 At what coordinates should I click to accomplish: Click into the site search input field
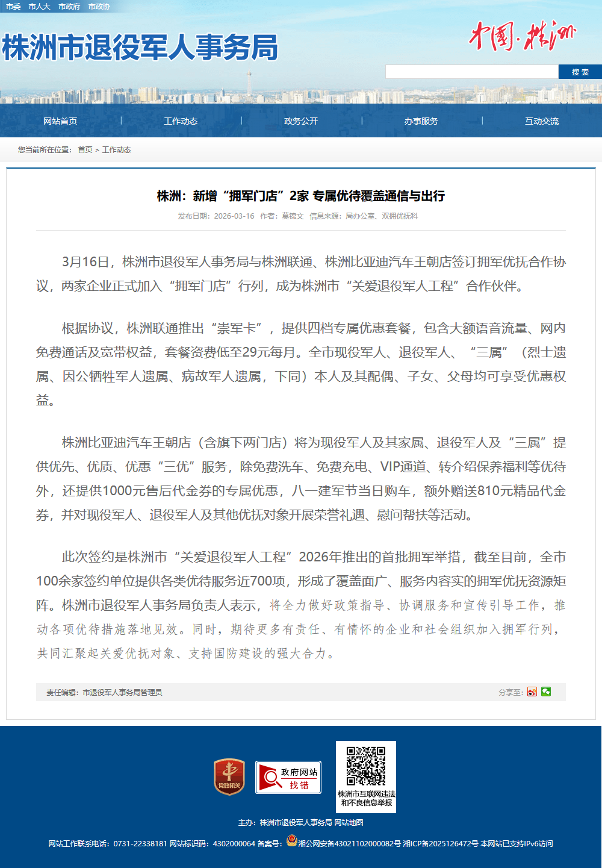pyautogui.click(x=471, y=72)
